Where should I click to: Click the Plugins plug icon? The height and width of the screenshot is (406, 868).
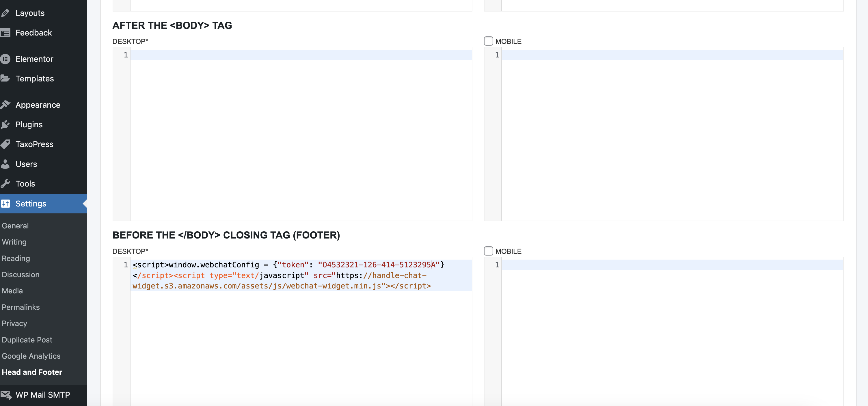5,125
